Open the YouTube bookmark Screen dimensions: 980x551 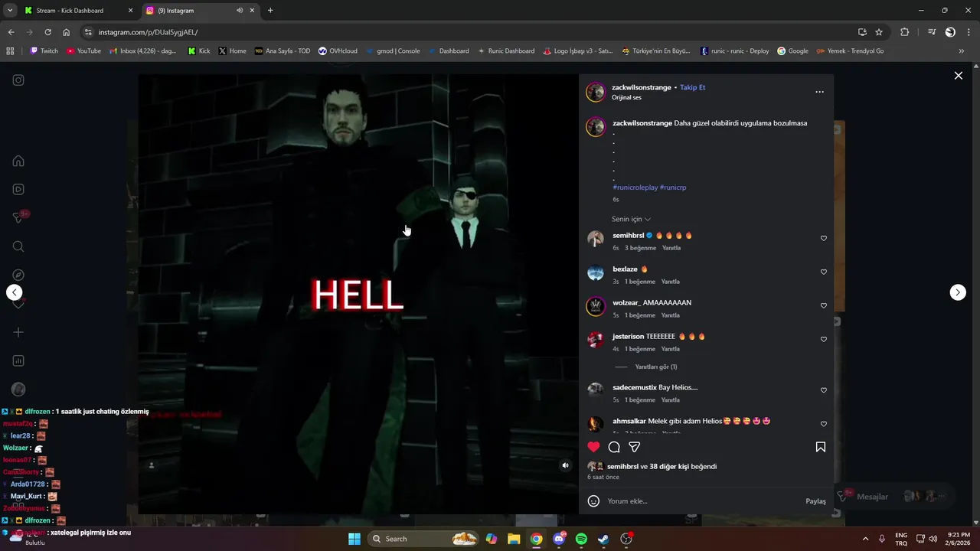point(83,51)
